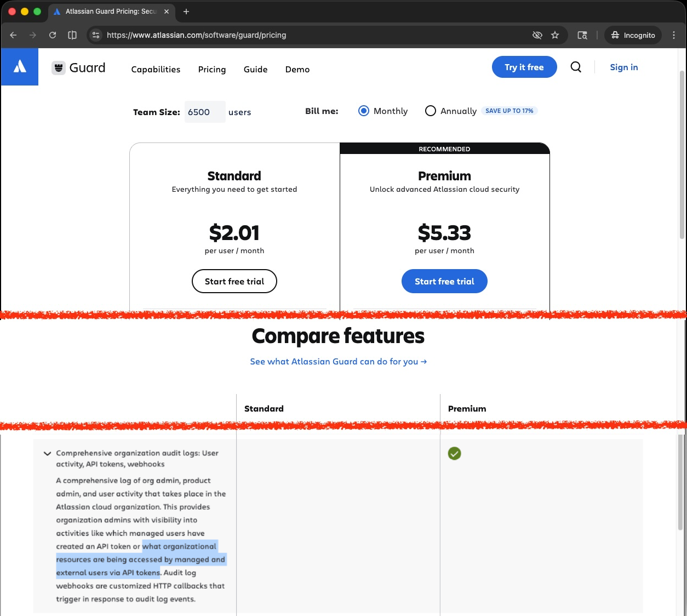Start free trial for Standard plan
This screenshot has width=687, height=616.
234,281
